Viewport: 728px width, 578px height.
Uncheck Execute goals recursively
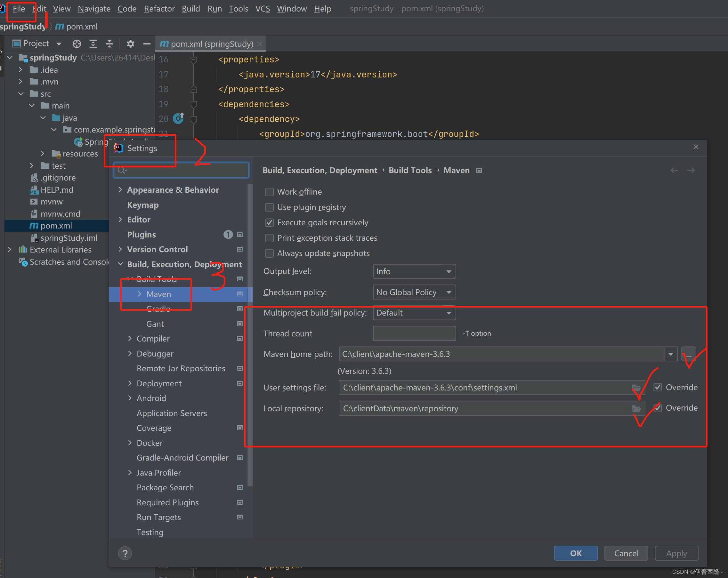tap(270, 222)
